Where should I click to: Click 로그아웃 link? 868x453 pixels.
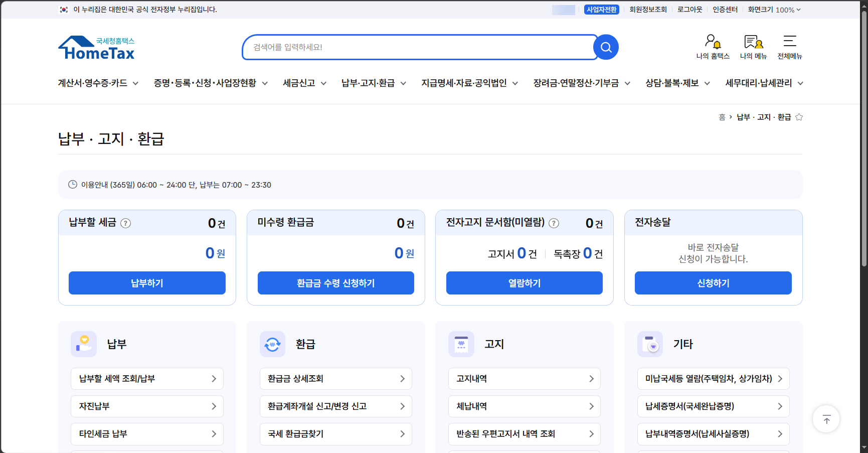(689, 10)
